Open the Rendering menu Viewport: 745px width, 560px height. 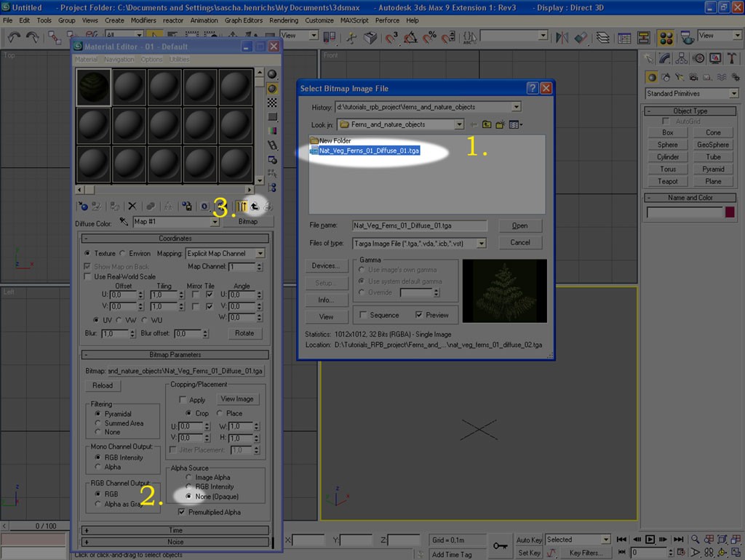click(x=284, y=20)
